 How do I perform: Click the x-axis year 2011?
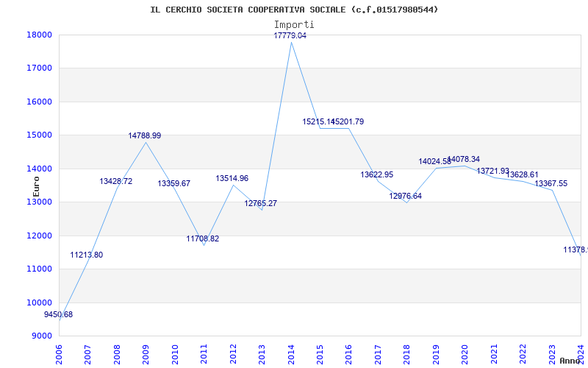[x=204, y=354]
